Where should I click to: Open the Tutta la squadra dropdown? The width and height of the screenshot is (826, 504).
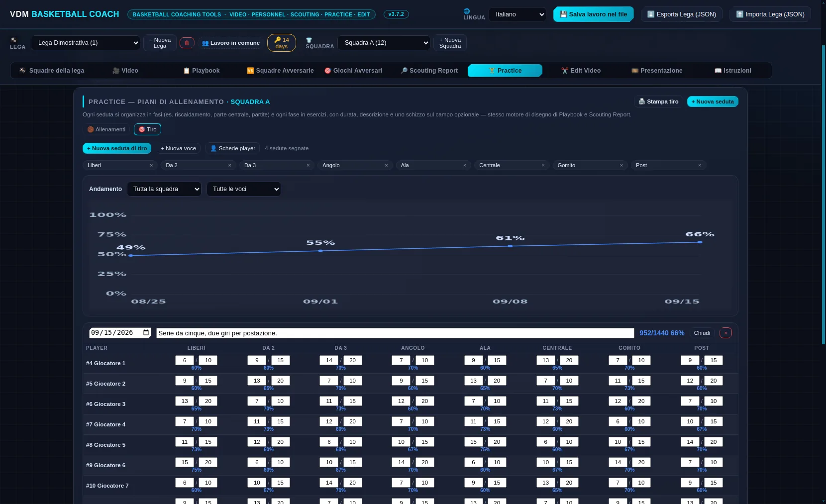coord(164,189)
